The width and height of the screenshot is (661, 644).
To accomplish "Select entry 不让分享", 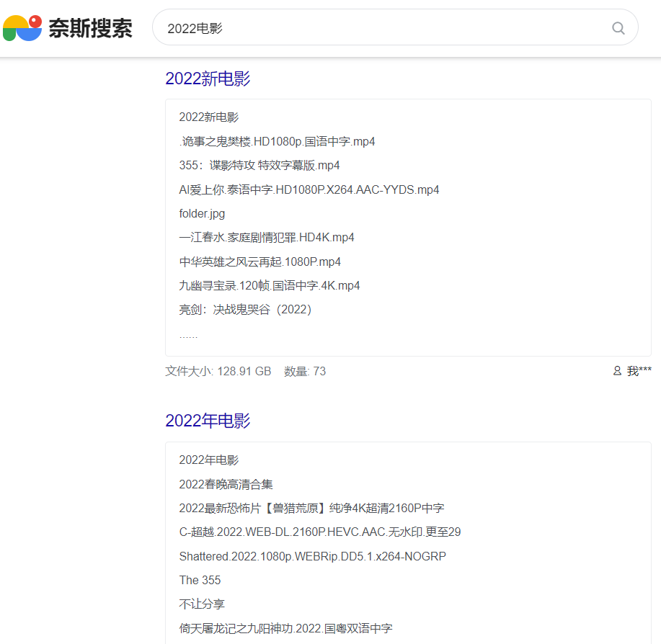I will point(202,604).
